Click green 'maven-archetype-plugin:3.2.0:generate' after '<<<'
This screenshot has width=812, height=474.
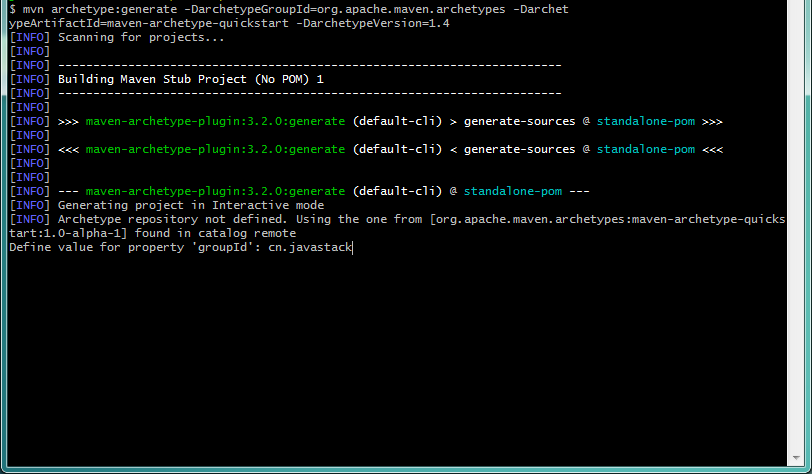pos(215,149)
